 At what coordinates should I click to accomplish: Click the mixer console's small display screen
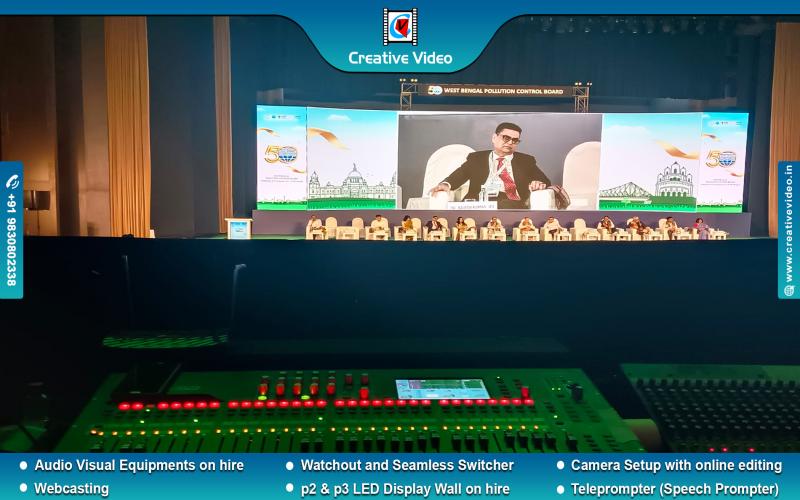[x=442, y=389]
